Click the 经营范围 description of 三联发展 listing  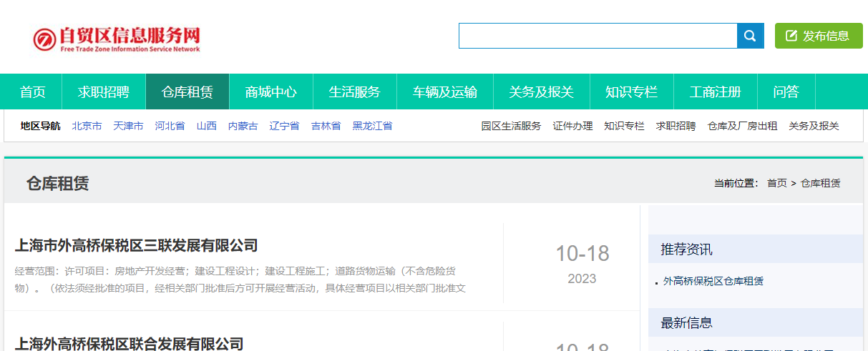point(240,280)
